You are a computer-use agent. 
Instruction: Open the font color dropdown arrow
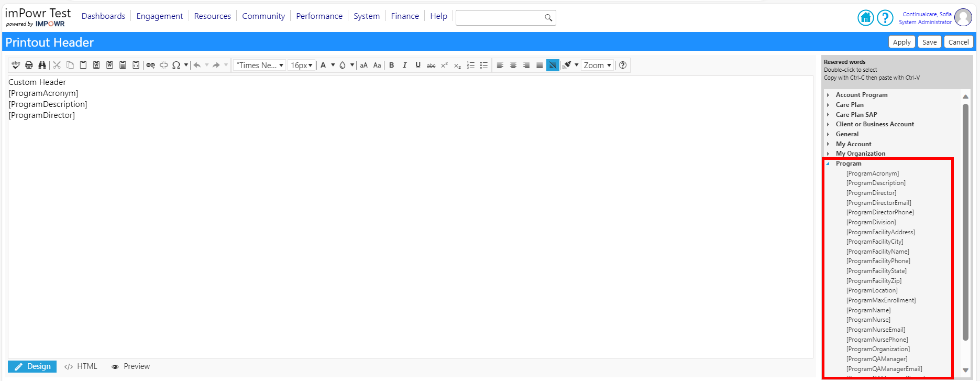pyautogui.click(x=333, y=65)
